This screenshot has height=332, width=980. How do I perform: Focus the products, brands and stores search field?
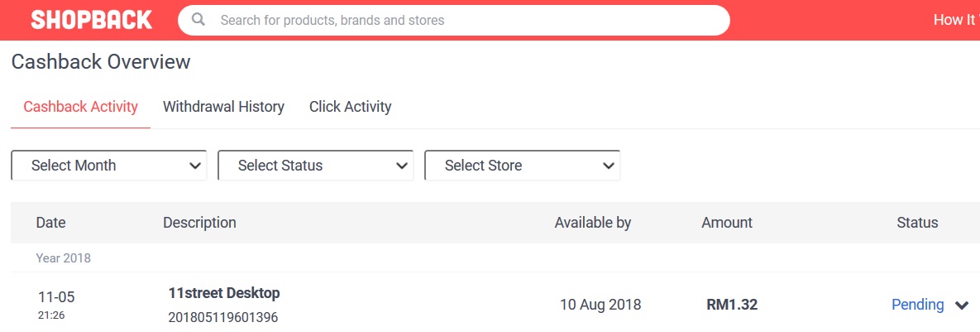click(463, 20)
